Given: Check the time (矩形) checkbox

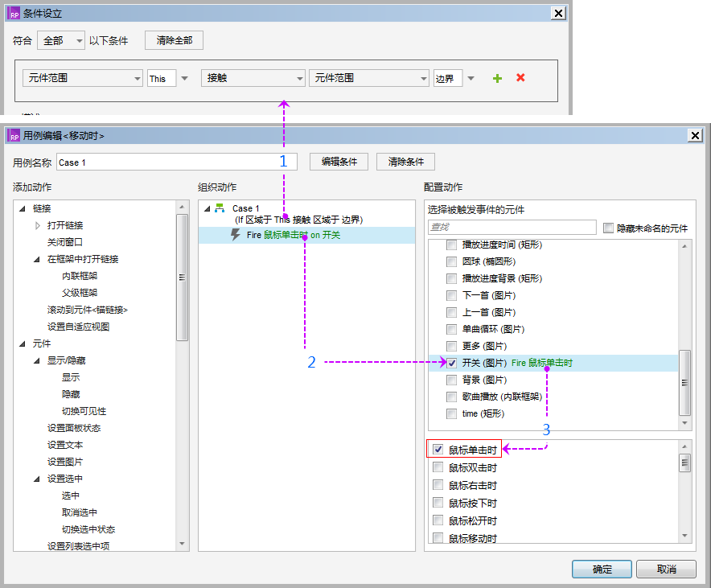Looking at the screenshot, I should (x=452, y=413).
